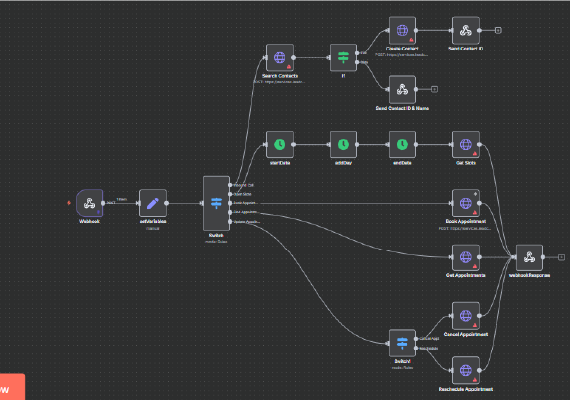Click the warning triangle on Get Slots
Screen dimensions: 570x400
[475, 153]
